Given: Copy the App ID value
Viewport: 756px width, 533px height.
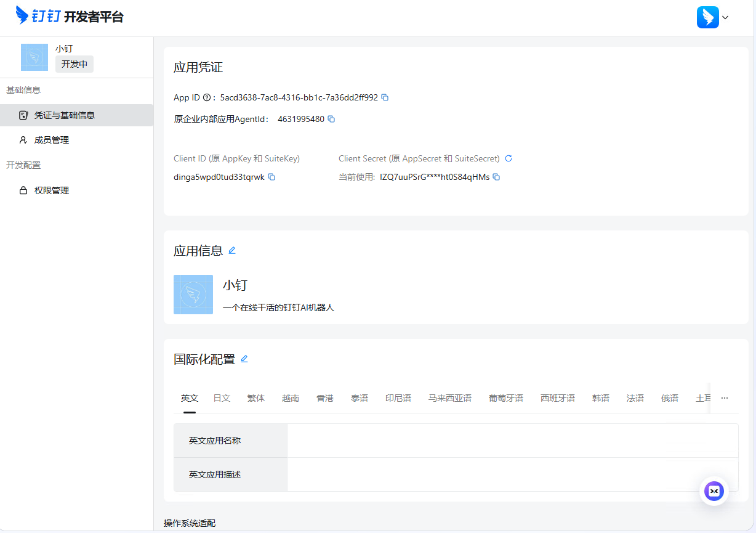Looking at the screenshot, I should 385,97.
